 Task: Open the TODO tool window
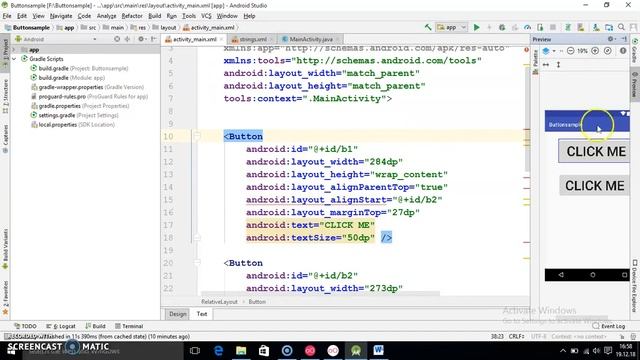pos(25,326)
